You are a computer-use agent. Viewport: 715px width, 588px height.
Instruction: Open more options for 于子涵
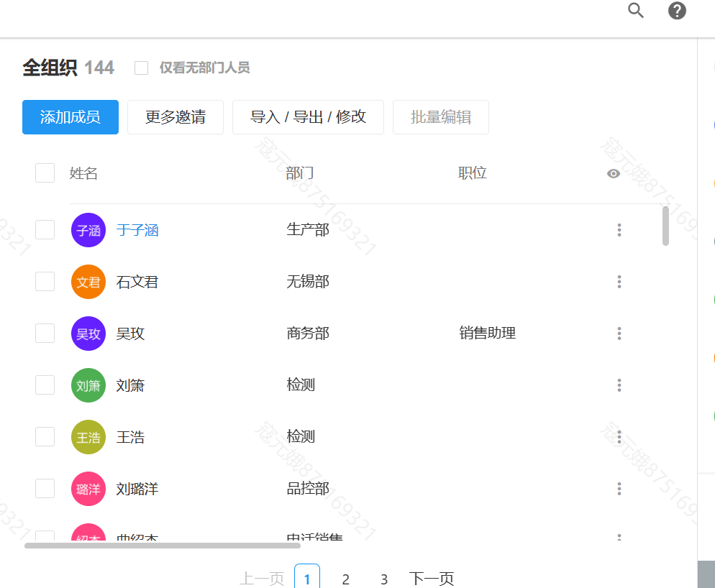[x=619, y=230]
